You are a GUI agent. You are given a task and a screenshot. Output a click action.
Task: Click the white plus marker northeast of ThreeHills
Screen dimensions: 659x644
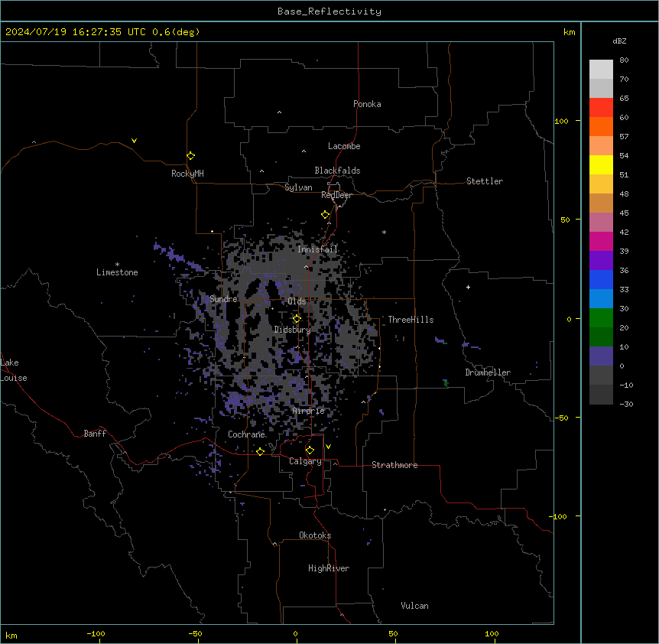(468, 287)
